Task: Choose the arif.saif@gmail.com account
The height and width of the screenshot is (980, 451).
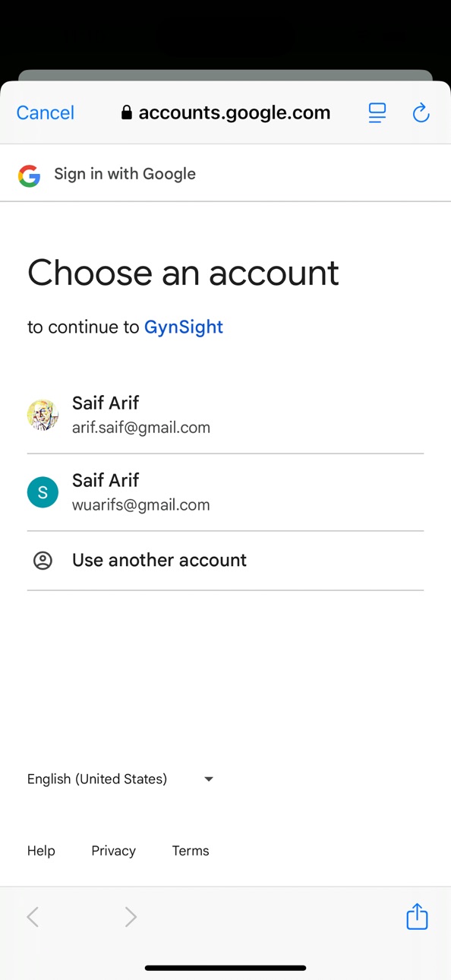Action: click(x=225, y=415)
